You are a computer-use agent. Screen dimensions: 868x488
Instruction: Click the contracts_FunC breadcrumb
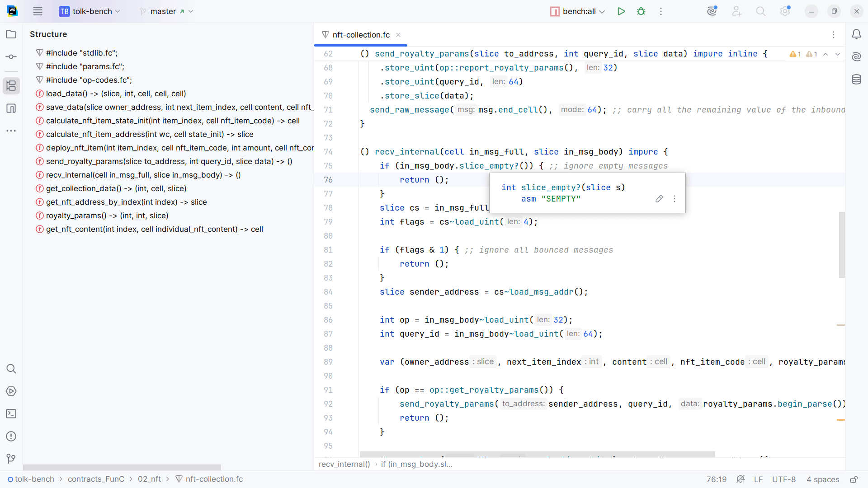tap(96, 479)
